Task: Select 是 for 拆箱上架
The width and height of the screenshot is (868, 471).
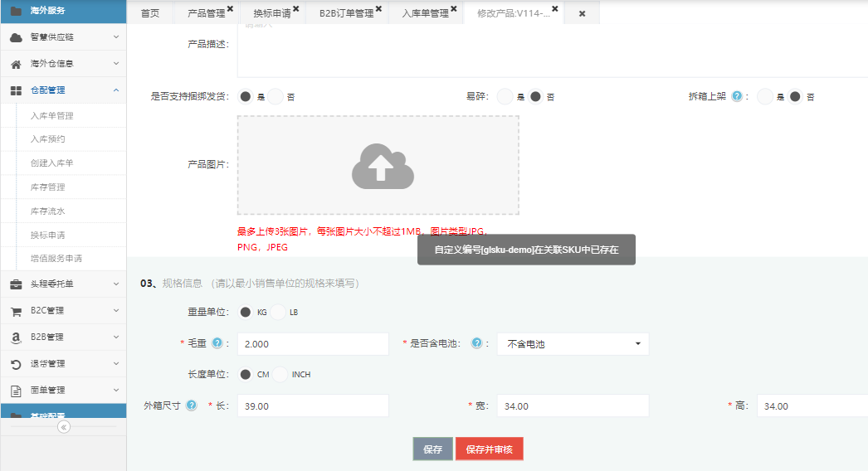Action: point(764,96)
